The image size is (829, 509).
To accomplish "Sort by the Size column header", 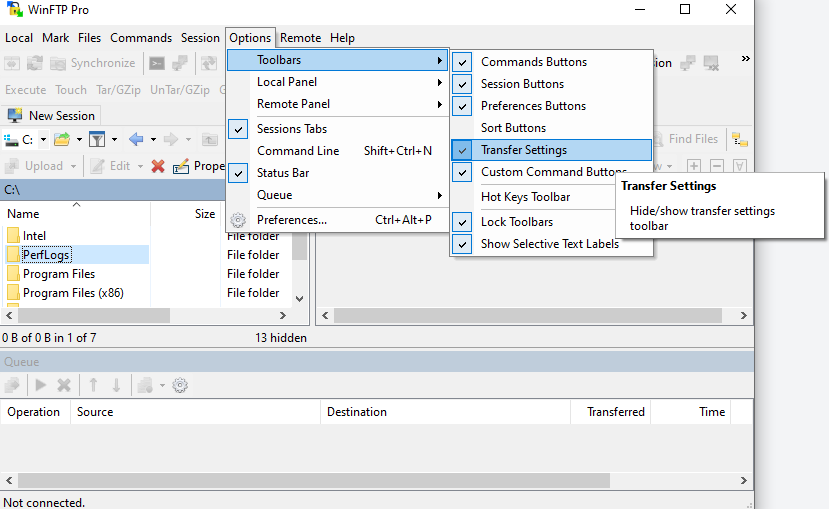I will (186, 214).
